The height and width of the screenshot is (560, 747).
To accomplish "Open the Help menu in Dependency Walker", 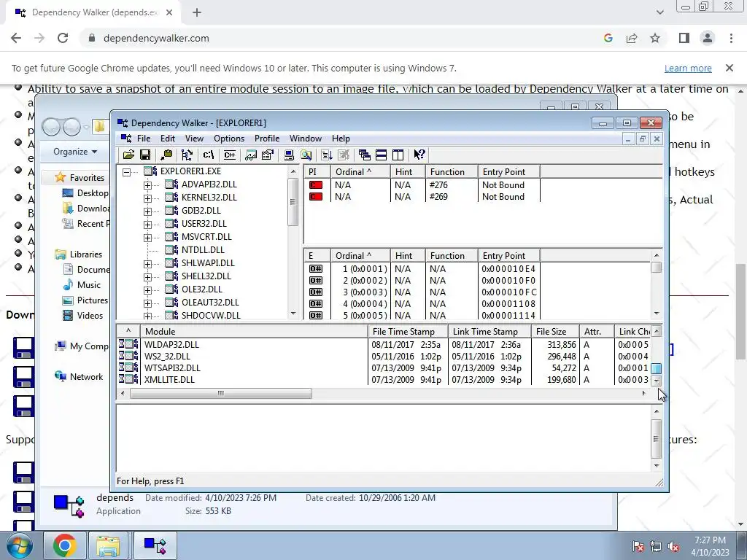I will coord(341,139).
